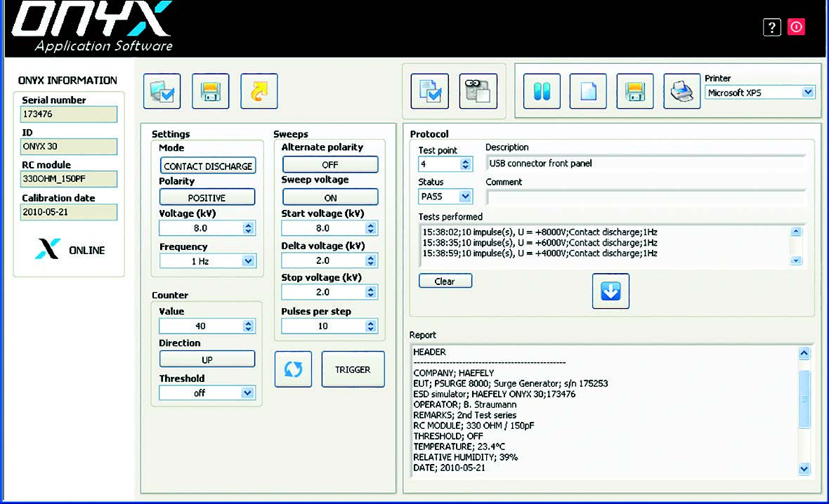Click the Delta voltage (kV) spinner arrows
Screen dimensions: 829x504
(x=371, y=260)
